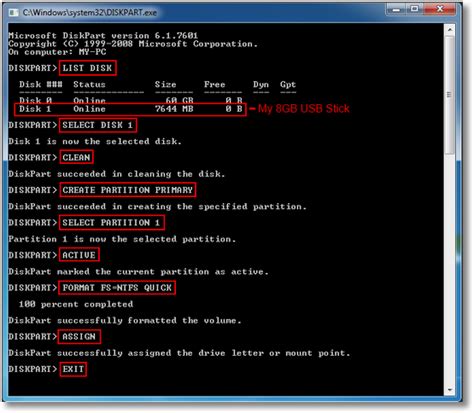474x413 pixels.
Task: Click the 'On computer: MY-PC' line
Action: click(x=57, y=52)
